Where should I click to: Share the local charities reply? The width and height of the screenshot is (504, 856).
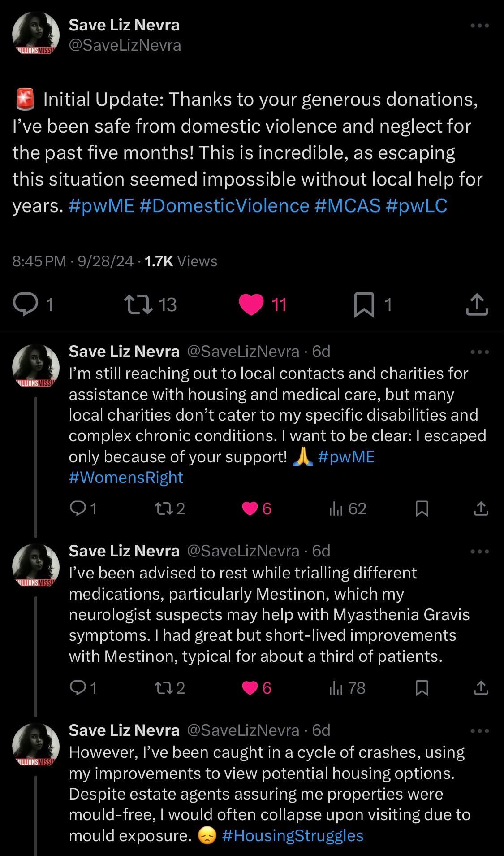481,508
